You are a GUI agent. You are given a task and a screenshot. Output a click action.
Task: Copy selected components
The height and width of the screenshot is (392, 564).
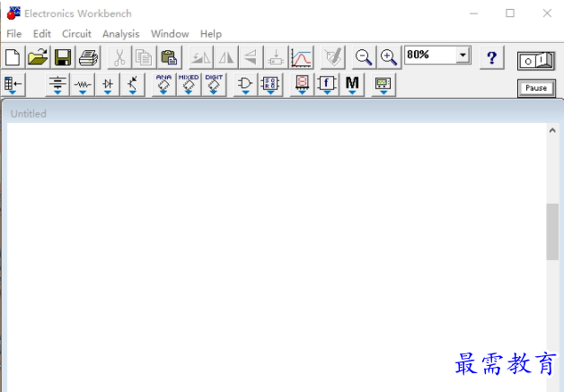pyautogui.click(x=145, y=57)
